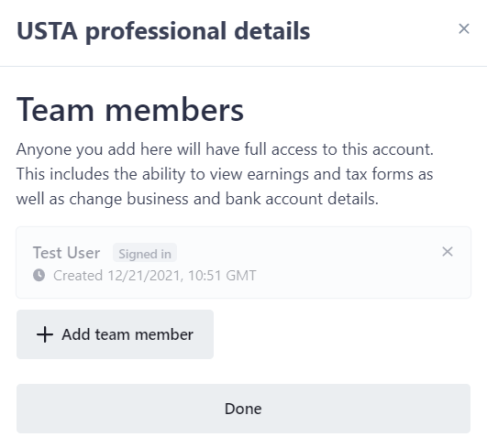The image size is (487, 448).
Task: Select the Signed in status badge
Action: point(145,253)
